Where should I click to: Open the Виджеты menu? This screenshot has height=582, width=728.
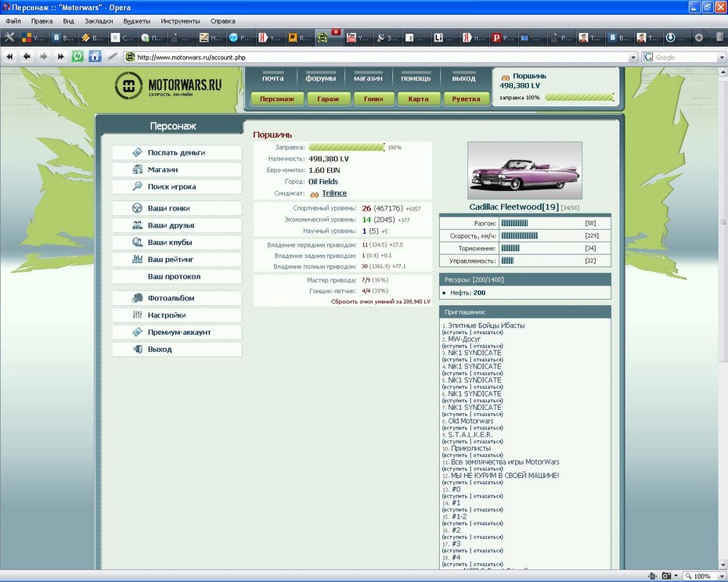(136, 21)
